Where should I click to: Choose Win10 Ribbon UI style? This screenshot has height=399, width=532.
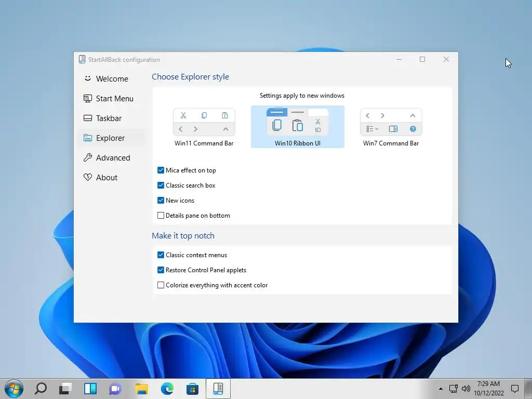pyautogui.click(x=298, y=127)
